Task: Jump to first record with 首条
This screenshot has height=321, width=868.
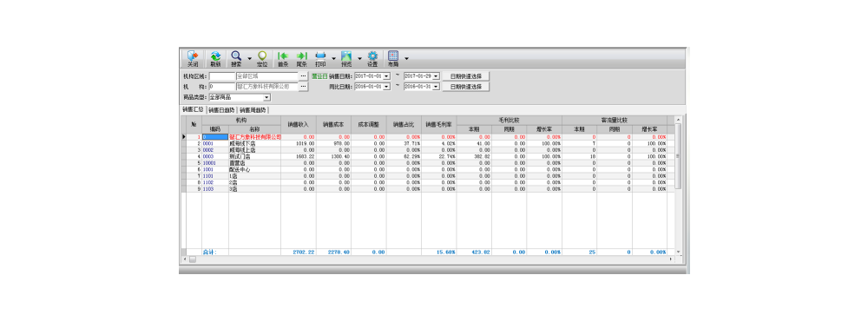Action: (x=283, y=59)
